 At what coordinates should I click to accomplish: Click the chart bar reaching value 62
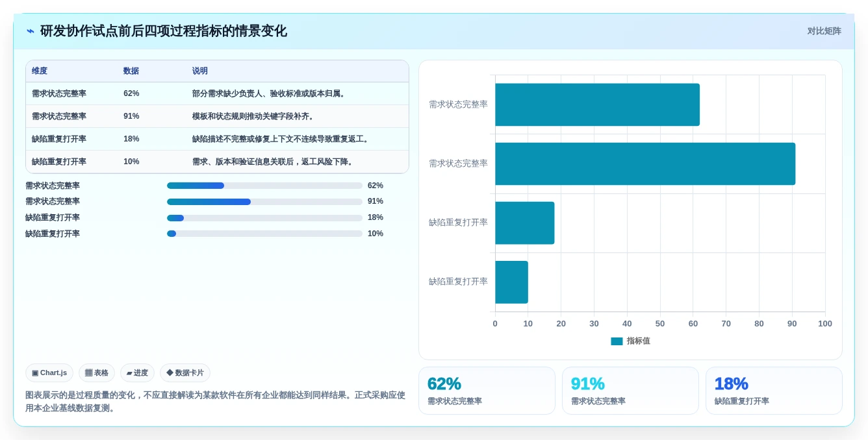[x=597, y=104]
